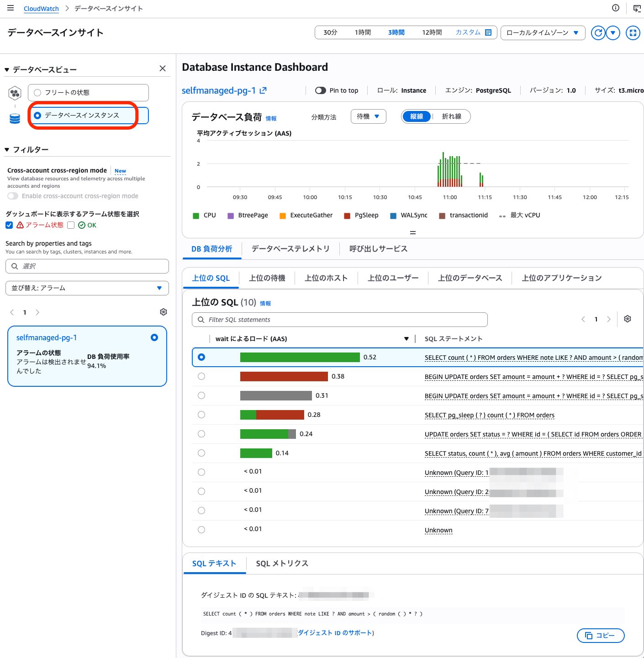Viewport: 644px width, 658px height.
Task: Switch to the Top hosts tab
Action: point(326,278)
